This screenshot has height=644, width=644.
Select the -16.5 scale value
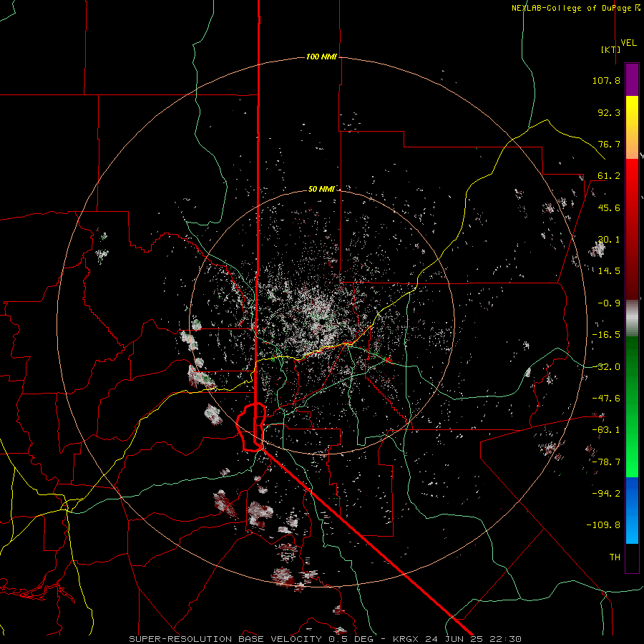pos(606,335)
